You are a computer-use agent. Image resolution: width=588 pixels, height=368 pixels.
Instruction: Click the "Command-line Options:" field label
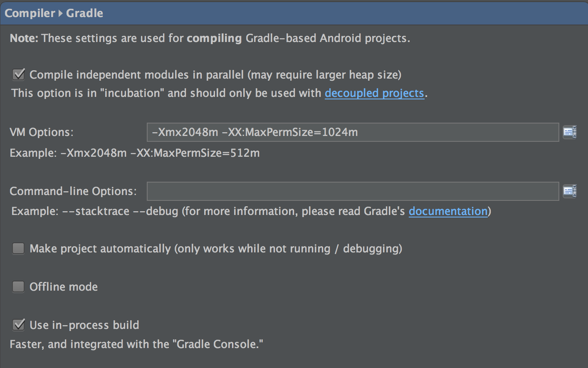point(73,191)
